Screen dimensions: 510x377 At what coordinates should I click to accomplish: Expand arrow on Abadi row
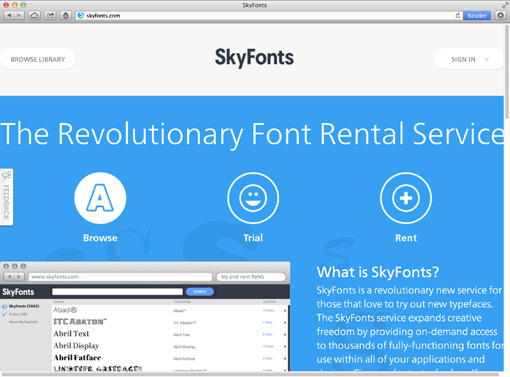tap(285, 311)
